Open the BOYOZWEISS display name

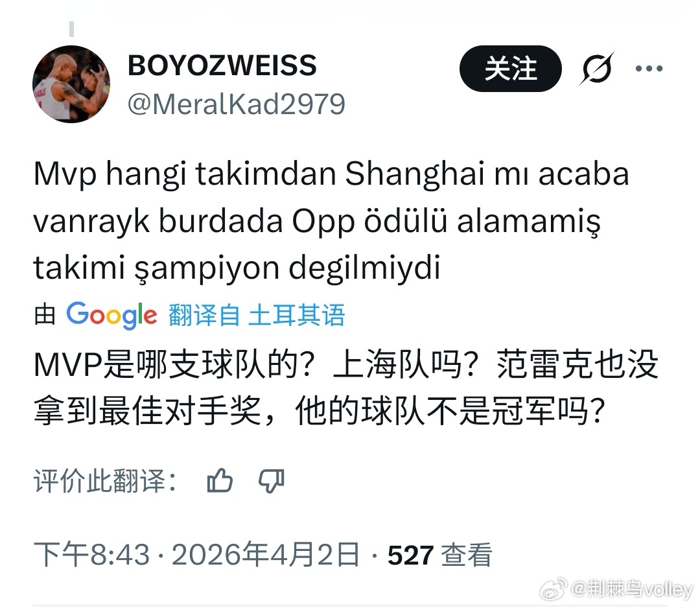click(x=222, y=65)
